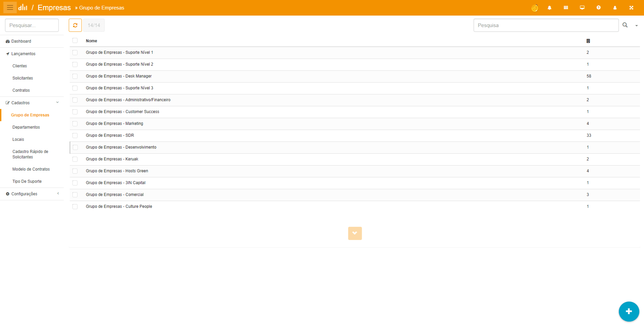644x328 pixels.
Task: Select the Desk Manager row checkbox
Action: 75,76
